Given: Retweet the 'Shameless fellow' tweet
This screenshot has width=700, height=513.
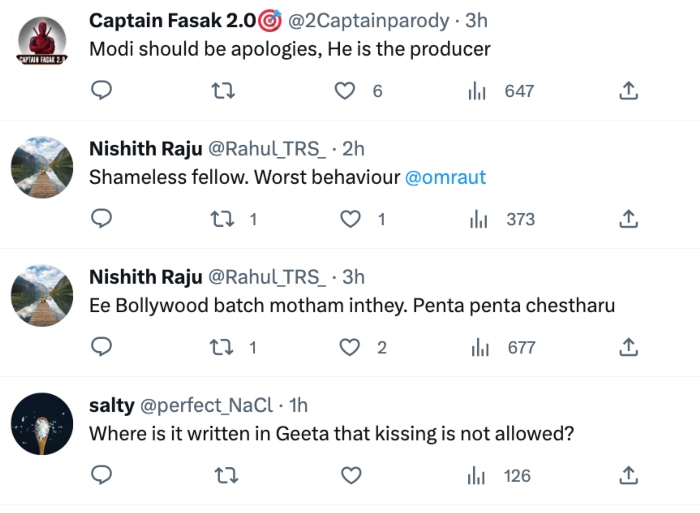Looking at the screenshot, I should (226, 219).
